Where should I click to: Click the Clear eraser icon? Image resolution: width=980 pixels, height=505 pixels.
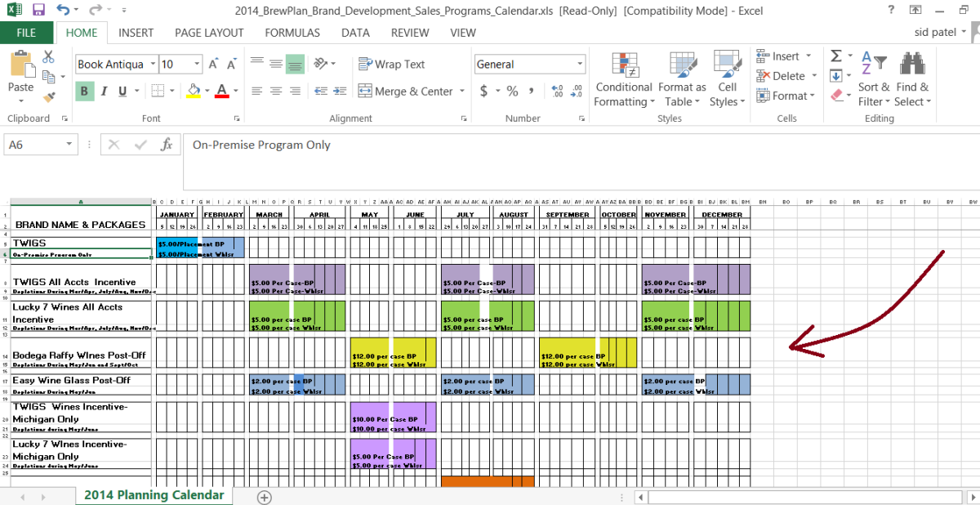(835, 96)
